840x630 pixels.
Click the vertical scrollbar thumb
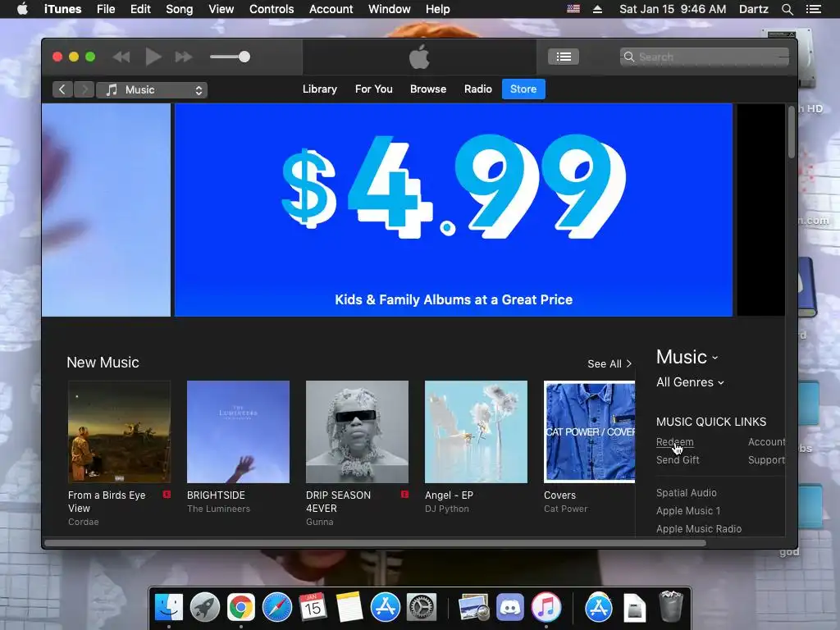click(792, 132)
